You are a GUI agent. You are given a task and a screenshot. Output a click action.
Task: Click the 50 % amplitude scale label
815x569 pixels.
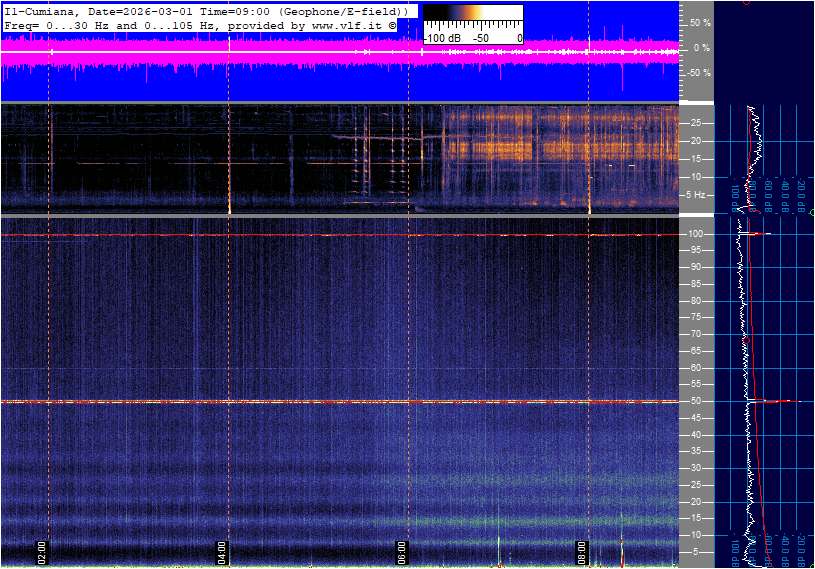tap(700, 22)
